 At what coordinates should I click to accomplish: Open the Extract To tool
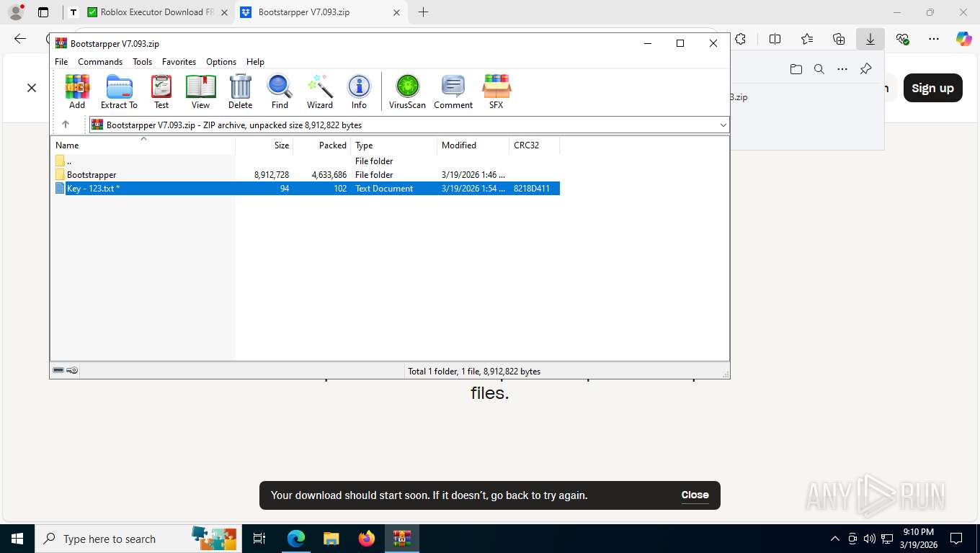coord(119,91)
